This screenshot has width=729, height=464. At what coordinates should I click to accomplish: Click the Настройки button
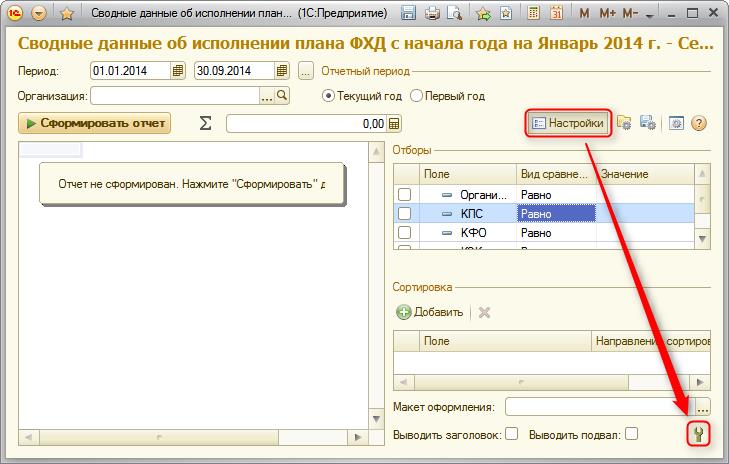(x=568, y=123)
